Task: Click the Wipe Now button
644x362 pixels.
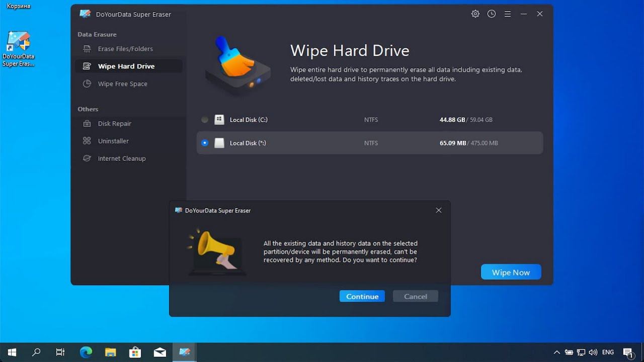Action: click(511, 272)
